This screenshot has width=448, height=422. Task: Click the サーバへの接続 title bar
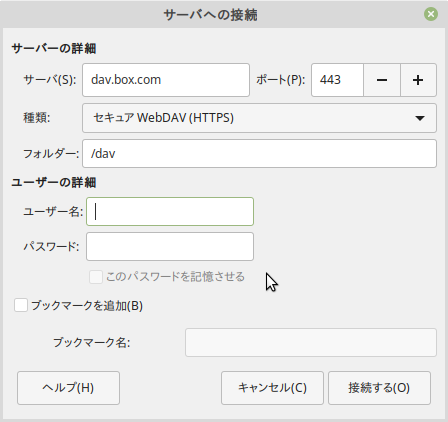[210, 15]
